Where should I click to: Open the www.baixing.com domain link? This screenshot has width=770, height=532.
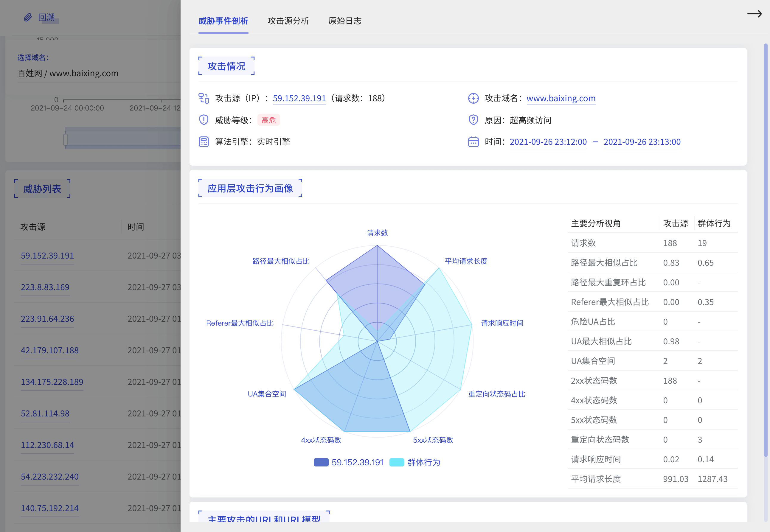pyautogui.click(x=561, y=98)
